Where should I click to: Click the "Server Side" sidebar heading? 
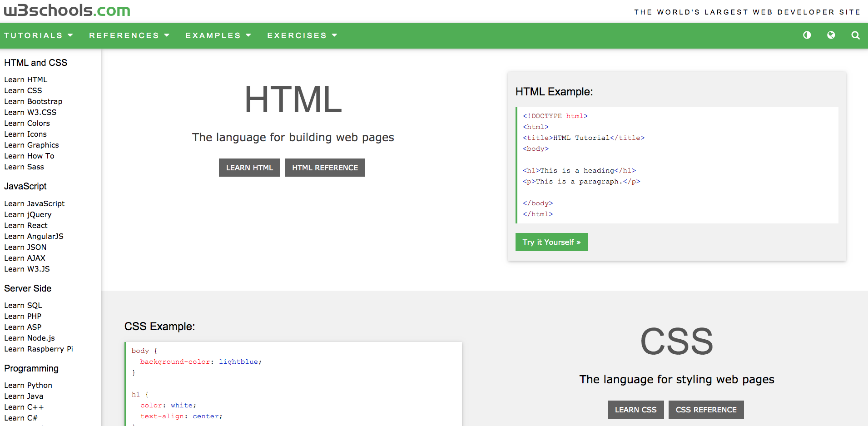click(x=28, y=288)
